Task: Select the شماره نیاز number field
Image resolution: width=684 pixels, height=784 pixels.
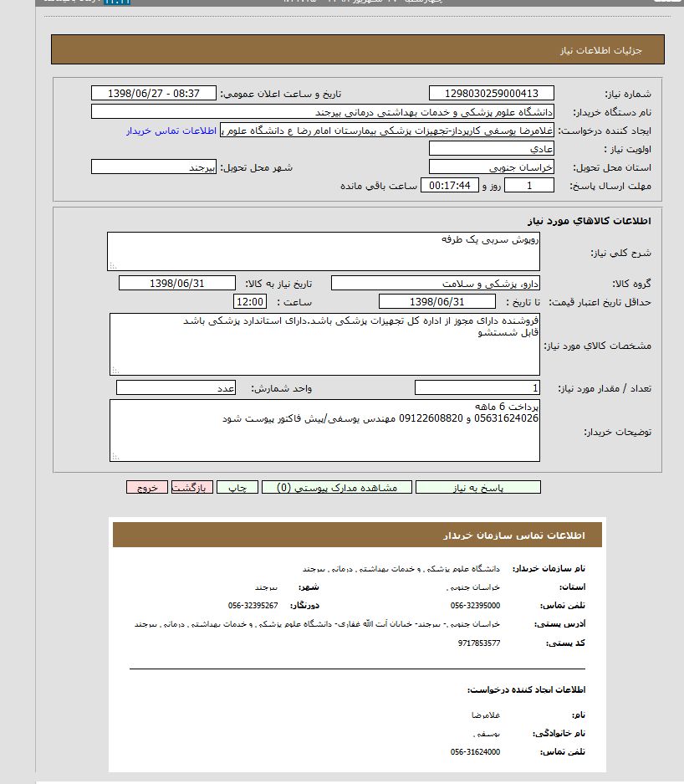Action: [491, 94]
